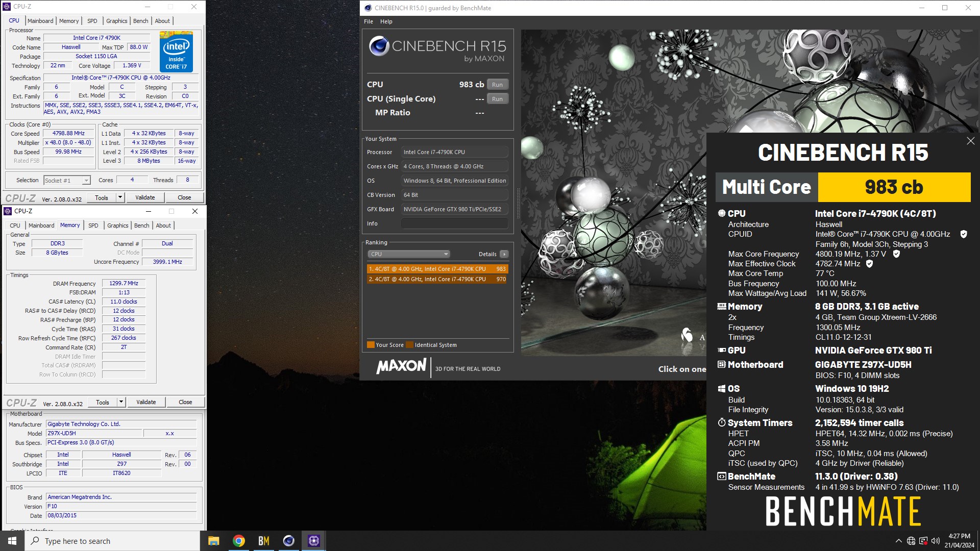Click the BenchMate section logo icon
Viewport: 980px width, 551px height.
coord(721,477)
